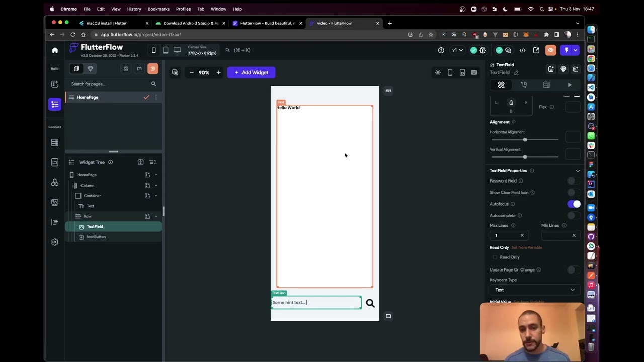644x362 pixels.
Task: Collapse the HomePage node in widget tree
Action: (156, 175)
